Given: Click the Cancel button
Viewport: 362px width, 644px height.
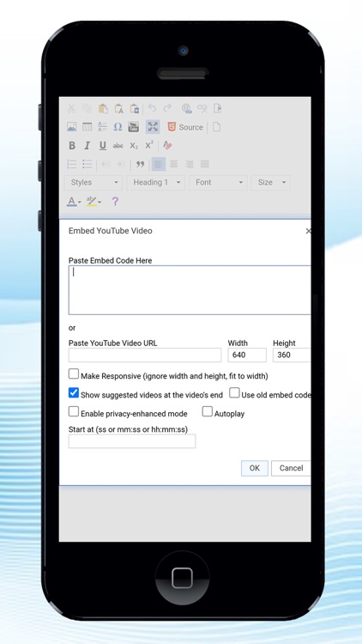Looking at the screenshot, I should click(291, 468).
